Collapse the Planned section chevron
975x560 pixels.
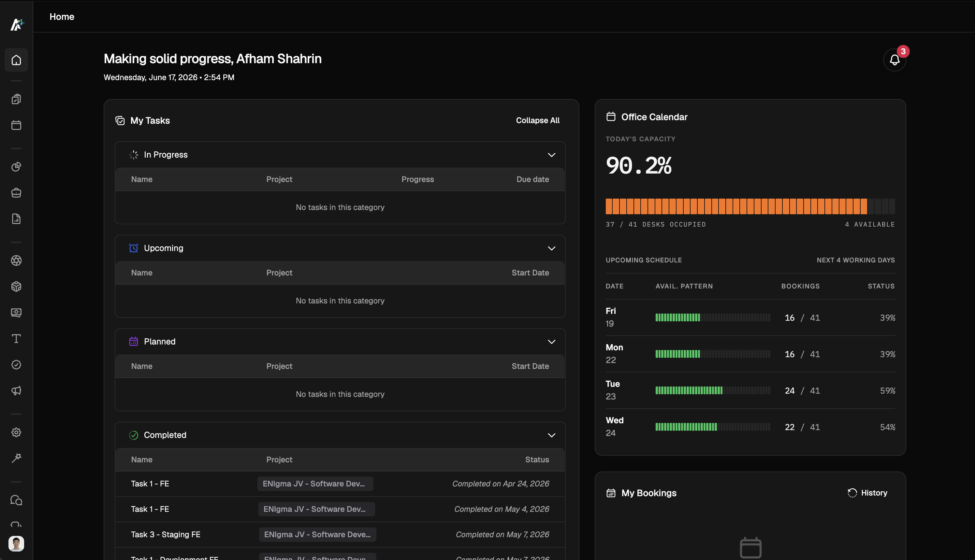(552, 342)
